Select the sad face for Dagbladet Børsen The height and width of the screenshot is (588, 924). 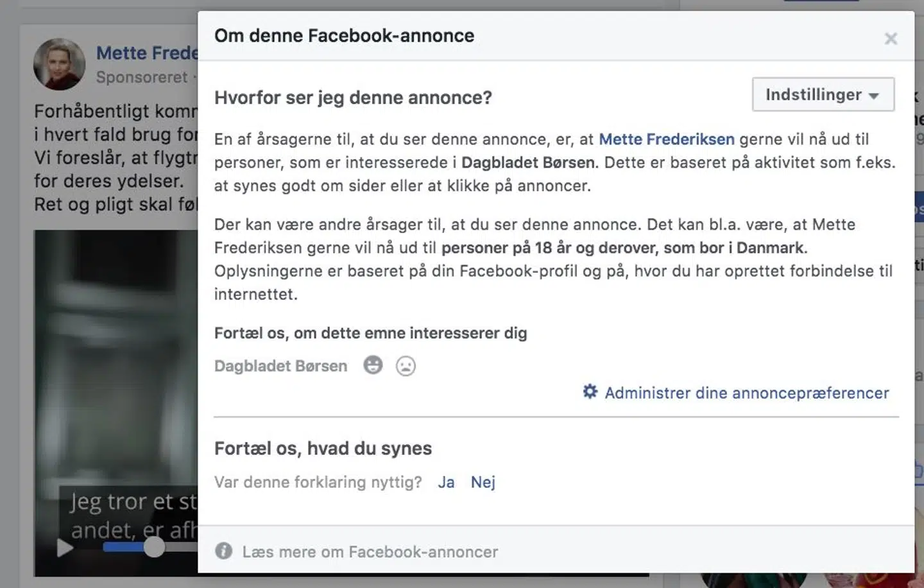pyautogui.click(x=406, y=365)
